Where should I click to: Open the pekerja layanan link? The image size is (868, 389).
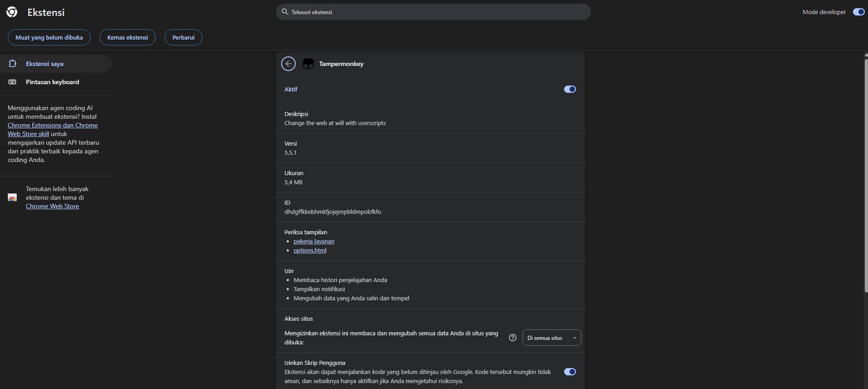pos(314,242)
